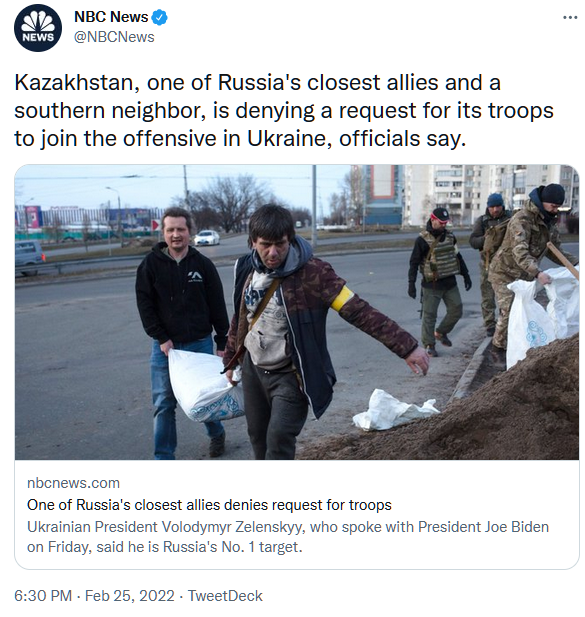Click the TweetDeck source label

point(225,595)
